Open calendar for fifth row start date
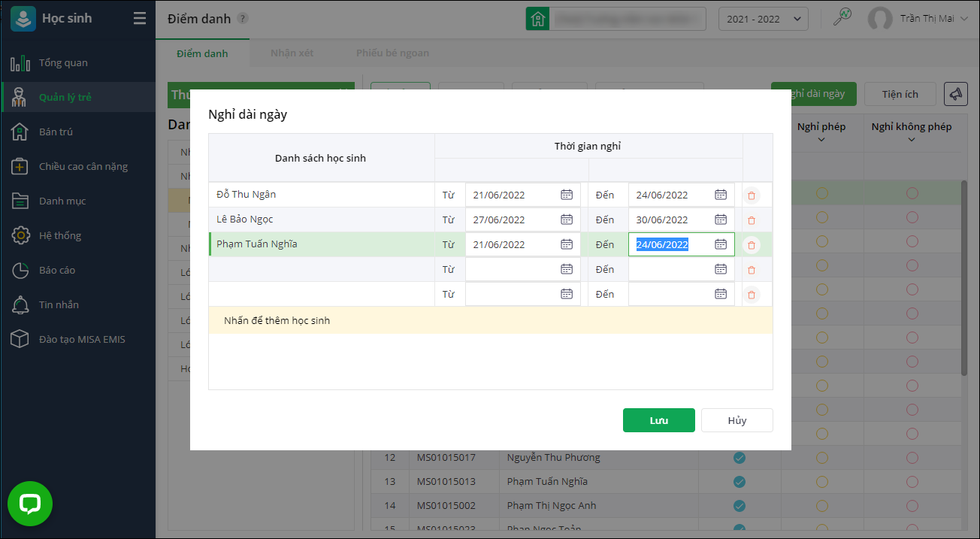Screen dimensions: 980x539 (567, 294)
